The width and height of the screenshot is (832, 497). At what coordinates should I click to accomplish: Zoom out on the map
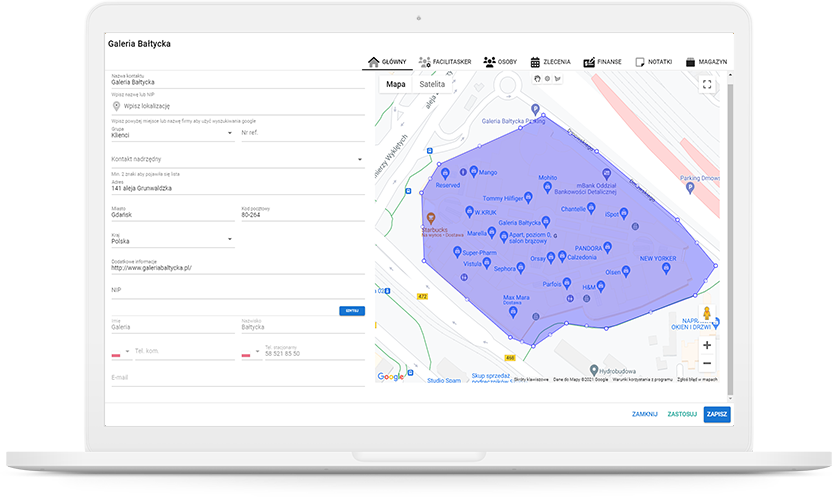[707, 363]
